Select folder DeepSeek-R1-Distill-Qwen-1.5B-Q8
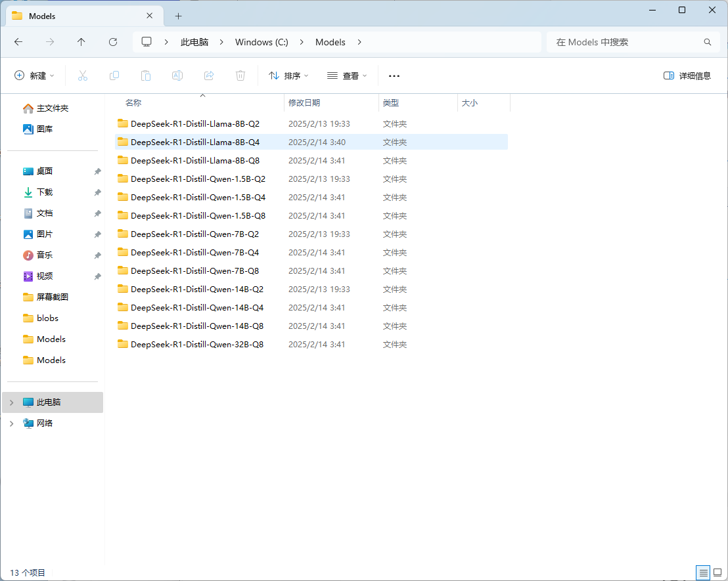Viewport: 728px width, 581px height. click(311, 216)
